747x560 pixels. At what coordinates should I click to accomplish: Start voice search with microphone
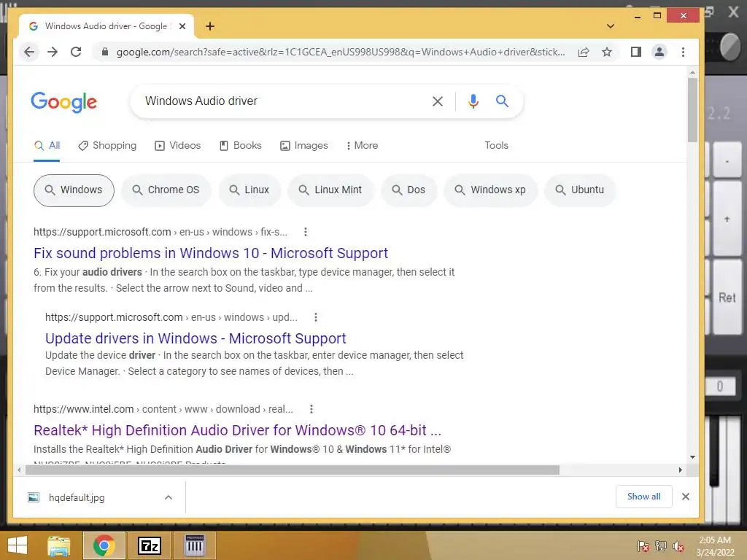(473, 101)
